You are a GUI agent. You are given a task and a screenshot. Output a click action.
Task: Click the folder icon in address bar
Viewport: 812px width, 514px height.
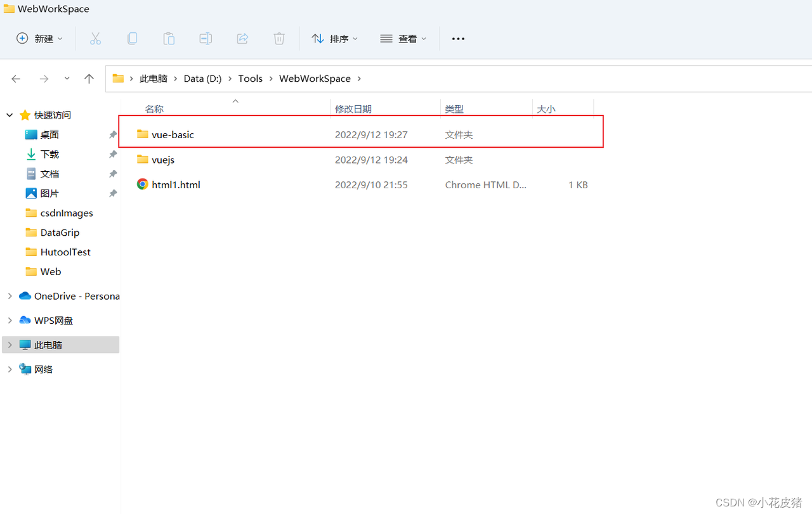(x=118, y=79)
